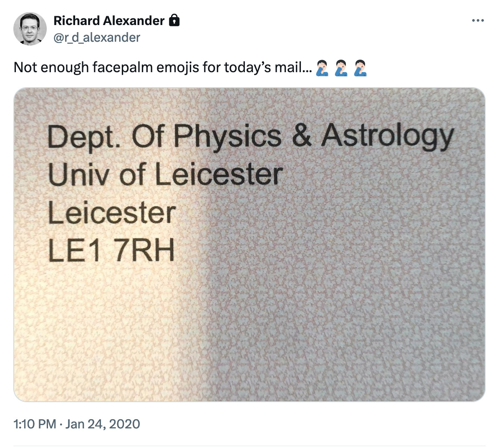
Task: Click the ampersand in the photo address
Action: (302, 136)
